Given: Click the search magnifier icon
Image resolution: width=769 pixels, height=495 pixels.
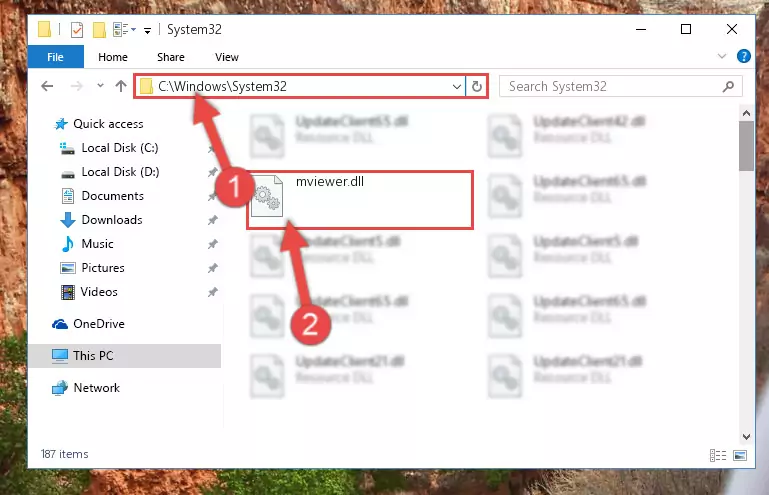Looking at the screenshot, I should pos(728,87).
